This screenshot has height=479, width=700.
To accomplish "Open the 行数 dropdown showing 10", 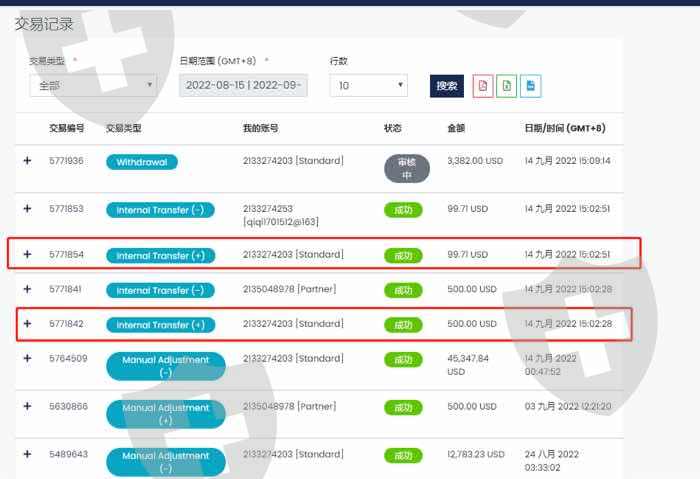I will (x=368, y=85).
